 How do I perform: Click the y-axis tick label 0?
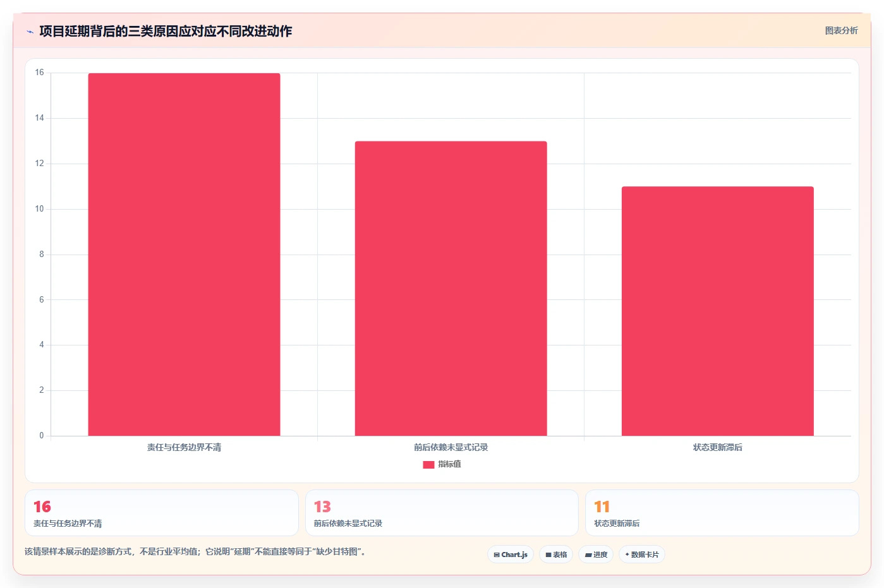tap(42, 436)
